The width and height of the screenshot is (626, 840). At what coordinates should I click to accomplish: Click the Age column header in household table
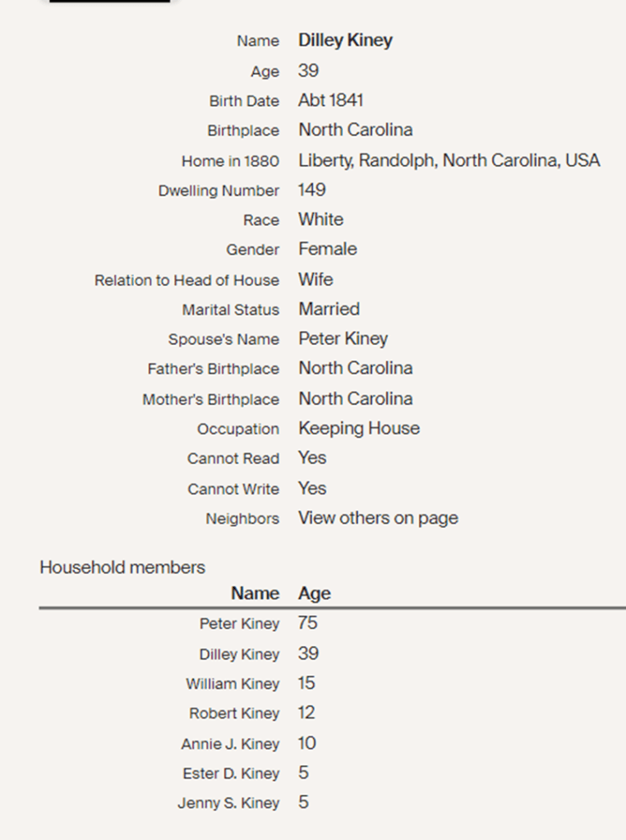pos(315,593)
